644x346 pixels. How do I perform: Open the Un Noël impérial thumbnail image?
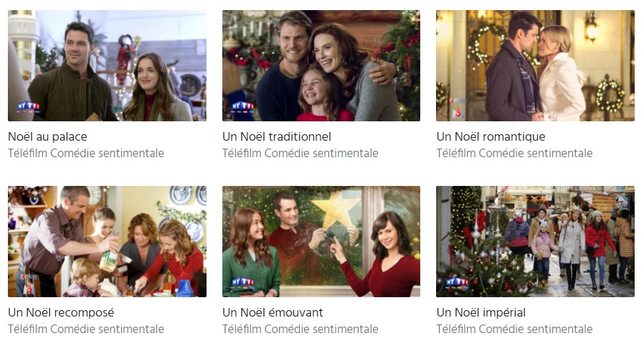tap(535, 242)
